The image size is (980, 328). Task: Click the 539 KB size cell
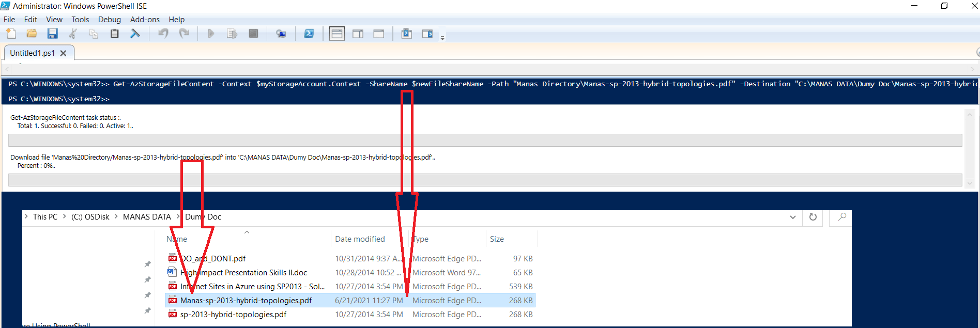click(520, 287)
